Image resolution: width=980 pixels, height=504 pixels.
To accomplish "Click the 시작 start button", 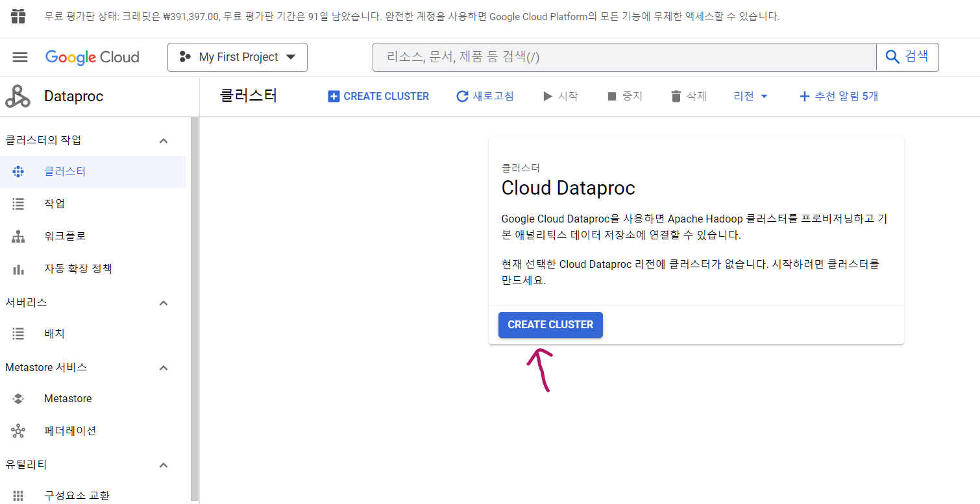I will (x=561, y=97).
